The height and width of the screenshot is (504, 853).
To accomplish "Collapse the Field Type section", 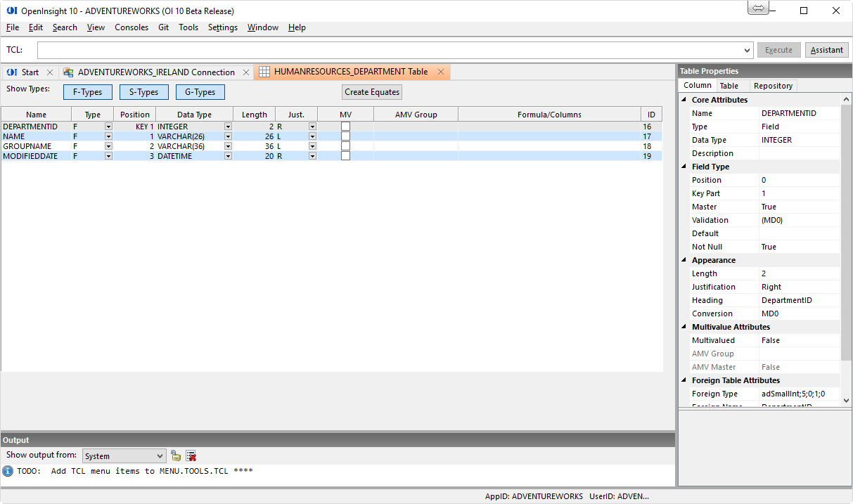I will tap(683, 167).
